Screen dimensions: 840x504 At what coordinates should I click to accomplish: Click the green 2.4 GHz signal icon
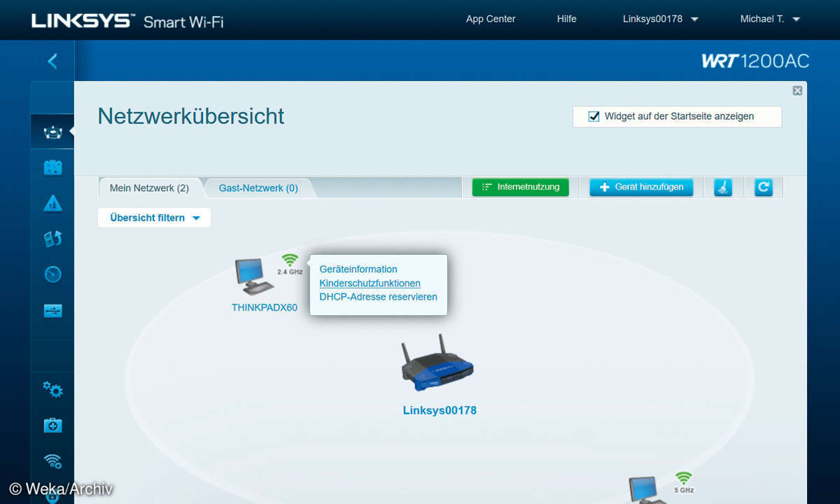290,260
